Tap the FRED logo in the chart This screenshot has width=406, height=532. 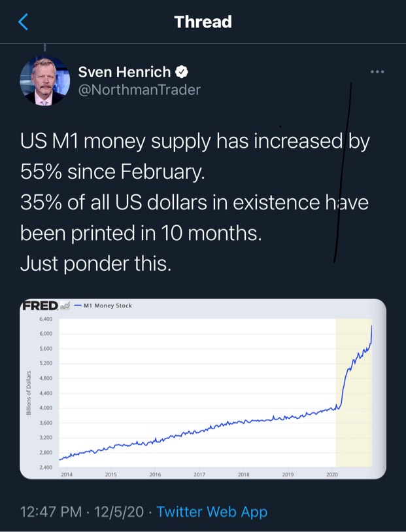tap(40, 306)
